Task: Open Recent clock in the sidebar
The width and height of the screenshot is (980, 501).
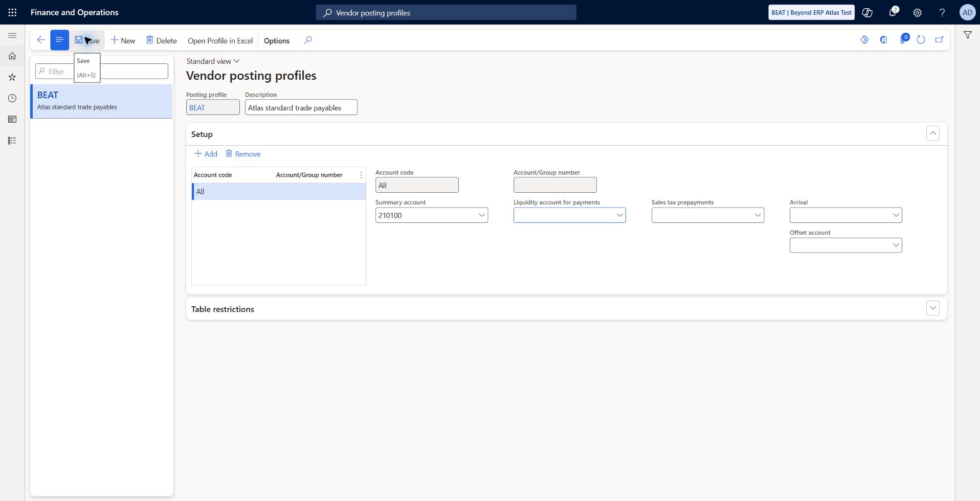Action: click(x=12, y=98)
